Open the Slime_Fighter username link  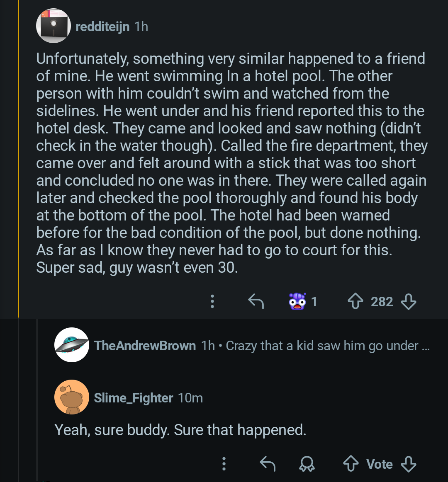(x=133, y=398)
